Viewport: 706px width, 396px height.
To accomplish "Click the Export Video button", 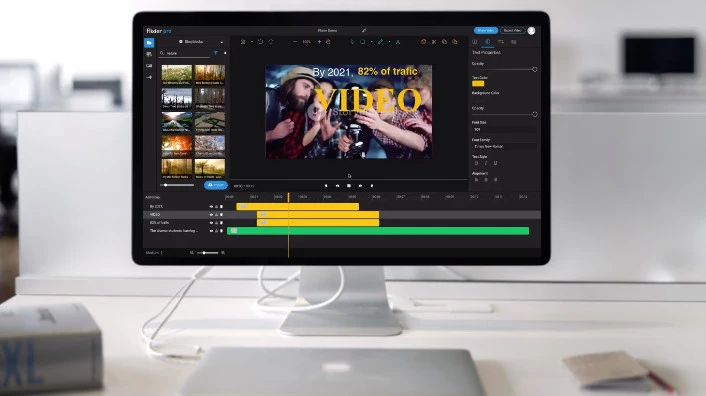I will pos(512,31).
